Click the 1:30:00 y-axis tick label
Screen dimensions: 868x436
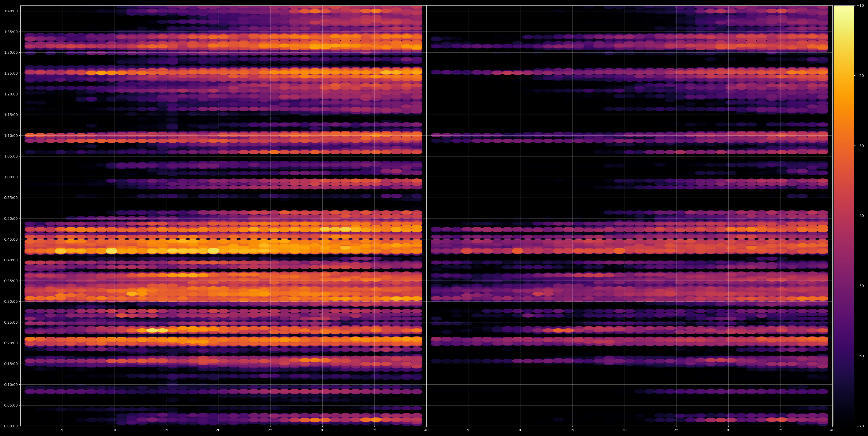click(11, 53)
